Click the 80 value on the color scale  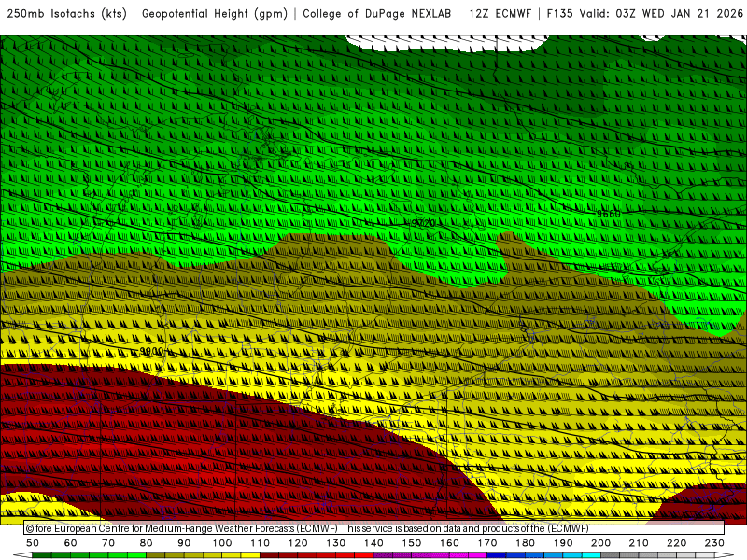coord(147,543)
